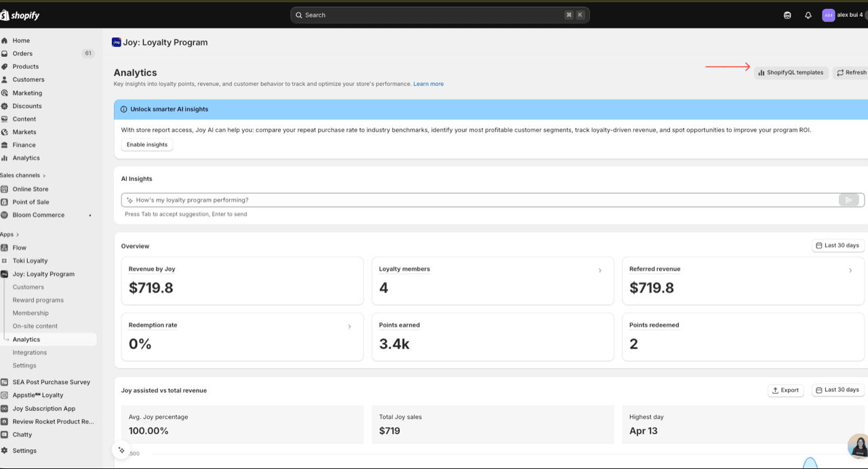Click the ShopifyQL templates button

click(x=791, y=73)
